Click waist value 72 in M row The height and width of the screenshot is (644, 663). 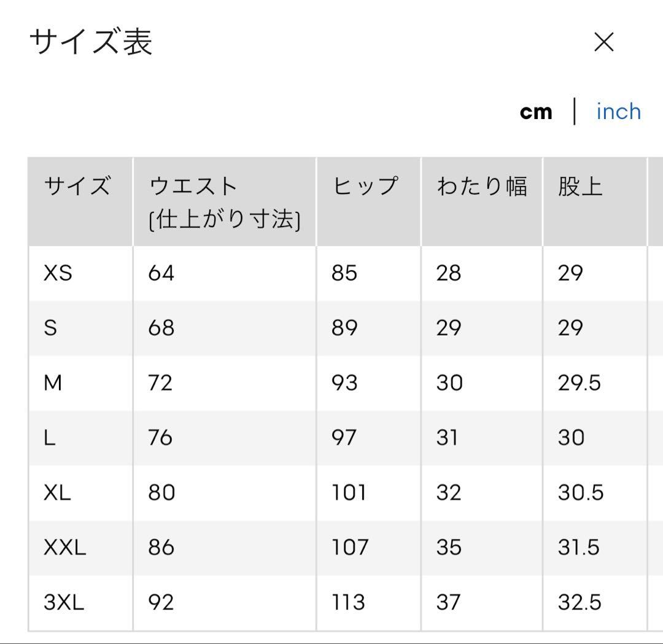click(x=160, y=382)
